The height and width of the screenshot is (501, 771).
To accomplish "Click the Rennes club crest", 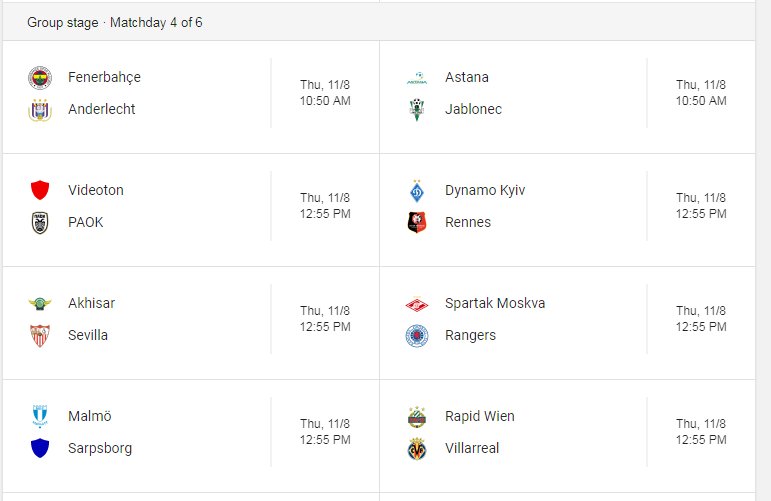I will [x=417, y=222].
